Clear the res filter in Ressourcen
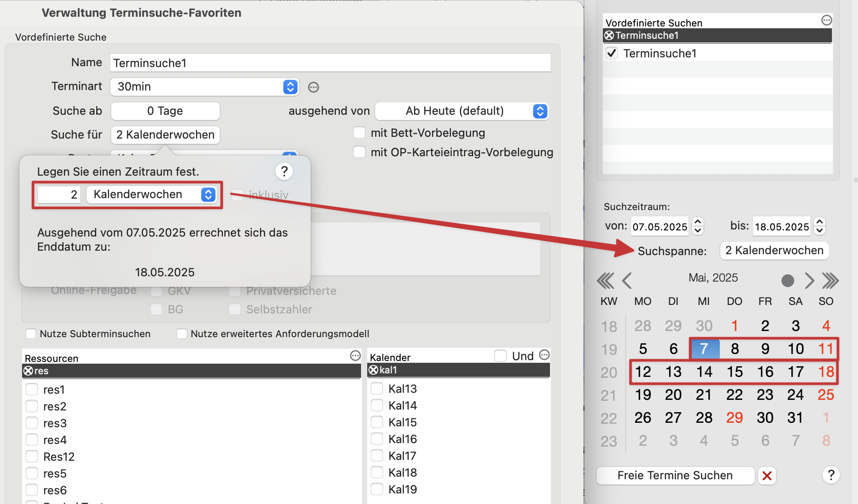 [28, 371]
